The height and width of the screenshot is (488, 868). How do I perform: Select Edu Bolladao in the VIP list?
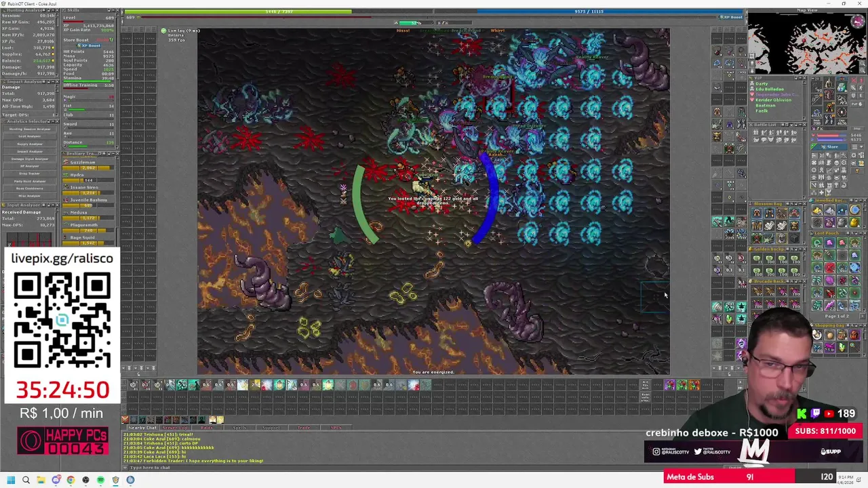click(x=770, y=89)
